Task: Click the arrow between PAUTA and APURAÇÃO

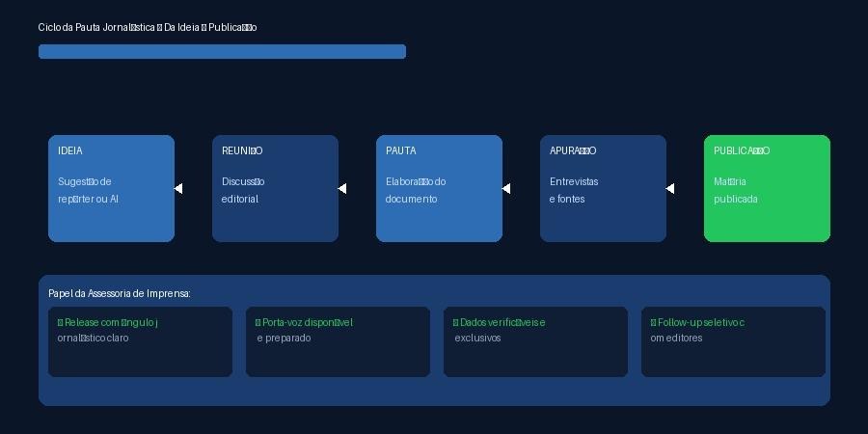Action: [x=506, y=189]
